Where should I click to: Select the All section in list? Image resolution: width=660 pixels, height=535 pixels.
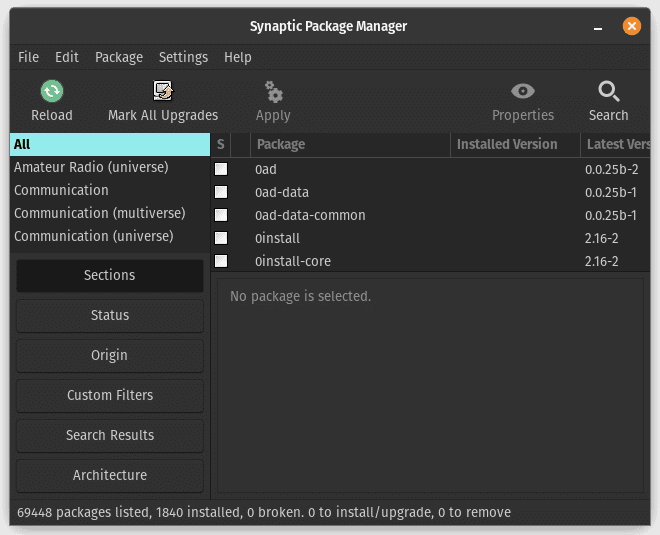pos(110,144)
